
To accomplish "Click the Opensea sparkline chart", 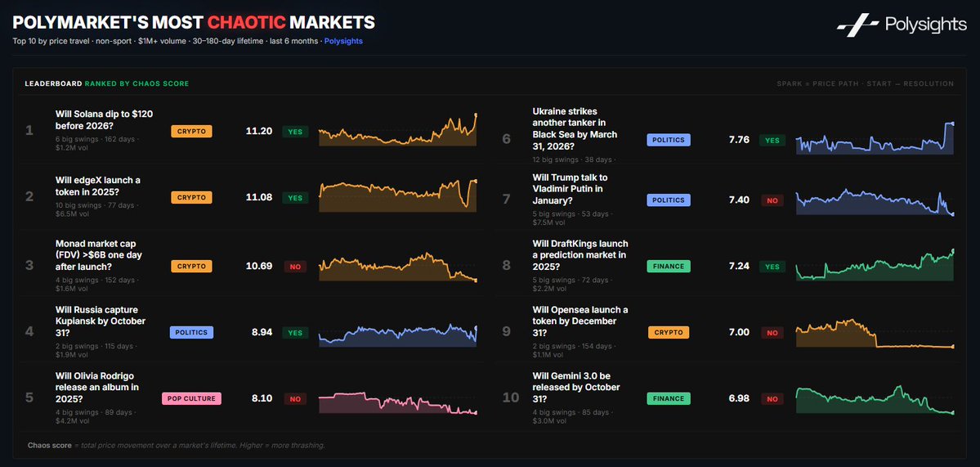I will (x=875, y=334).
